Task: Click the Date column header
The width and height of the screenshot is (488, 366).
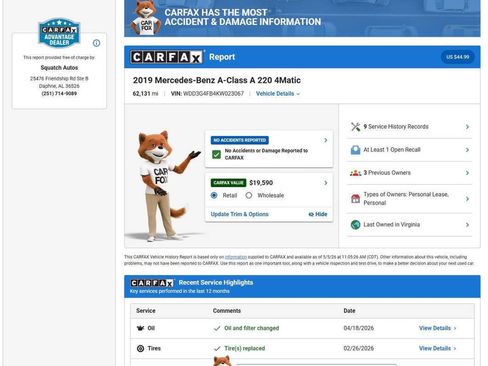Action: [349, 311]
